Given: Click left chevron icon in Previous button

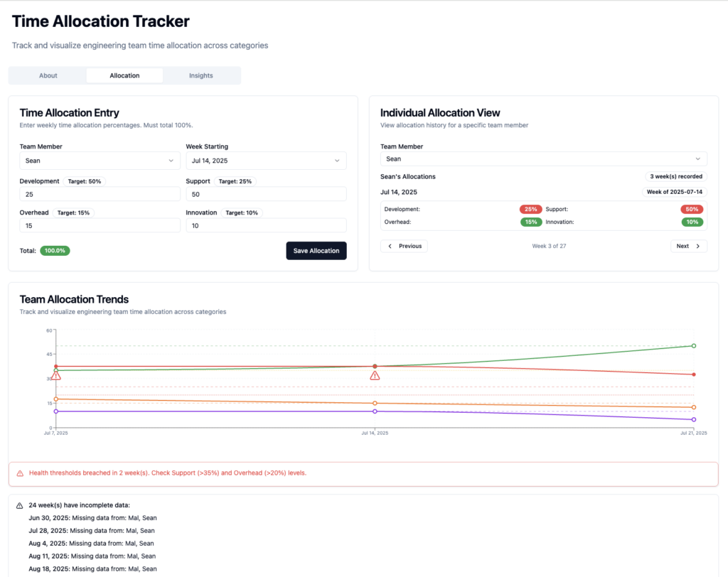Looking at the screenshot, I should [390, 246].
